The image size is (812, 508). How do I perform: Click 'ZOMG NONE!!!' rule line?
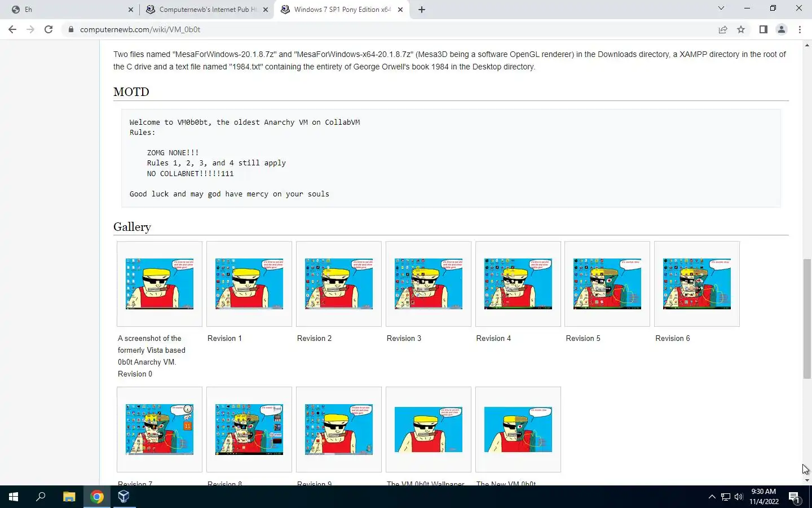click(173, 153)
